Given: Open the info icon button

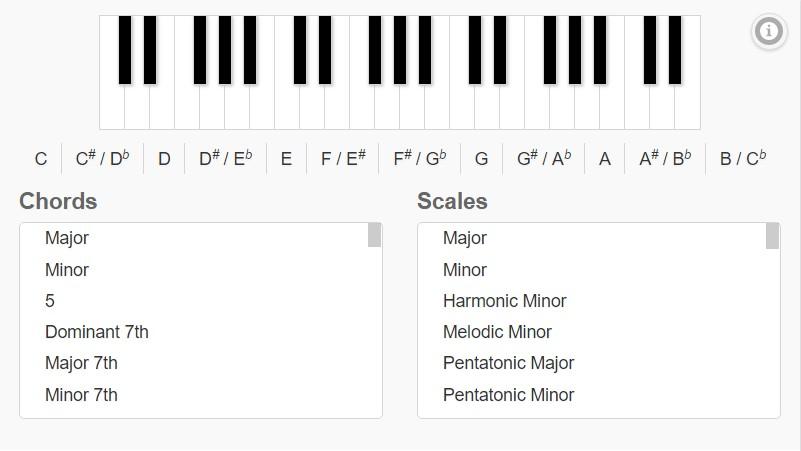Looking at the screenshot, I should coord(768,31).
